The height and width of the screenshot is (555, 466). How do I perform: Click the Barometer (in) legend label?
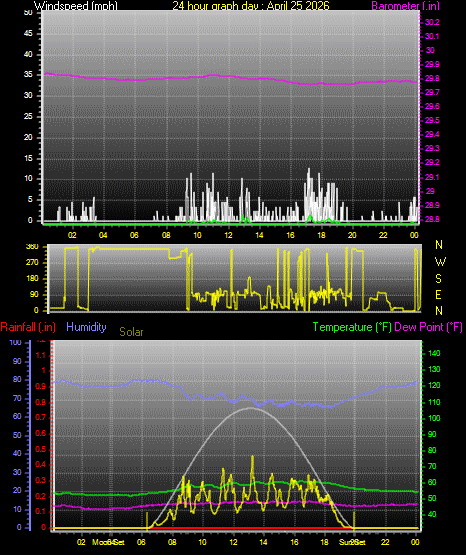(405, 5)
